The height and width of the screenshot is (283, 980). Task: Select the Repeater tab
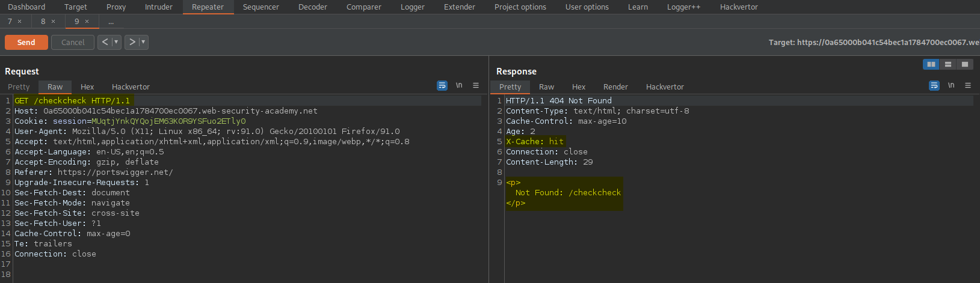coord(208,7)
